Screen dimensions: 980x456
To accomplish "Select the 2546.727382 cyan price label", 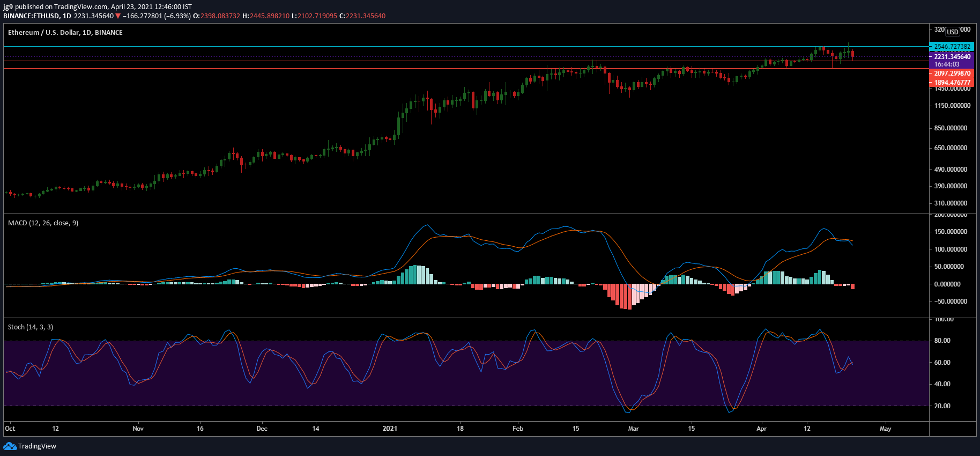I will click(x=952, y=47).
